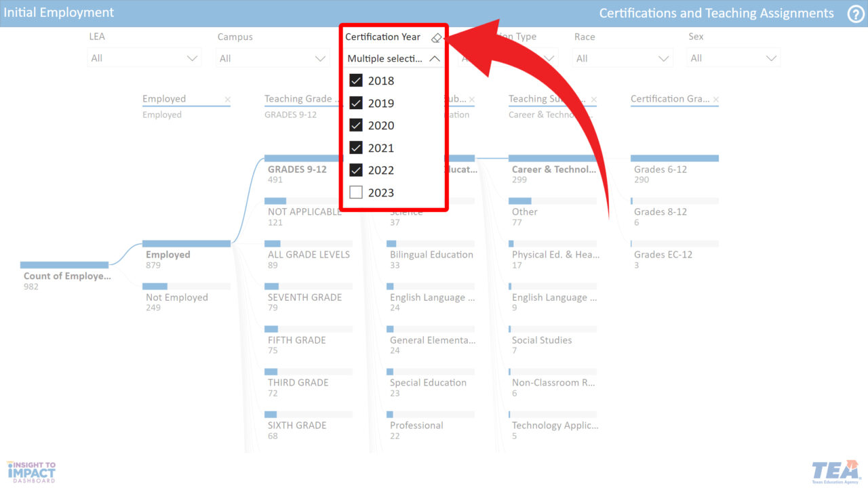Clear Certification Year selections with the eraser icon

436,37
